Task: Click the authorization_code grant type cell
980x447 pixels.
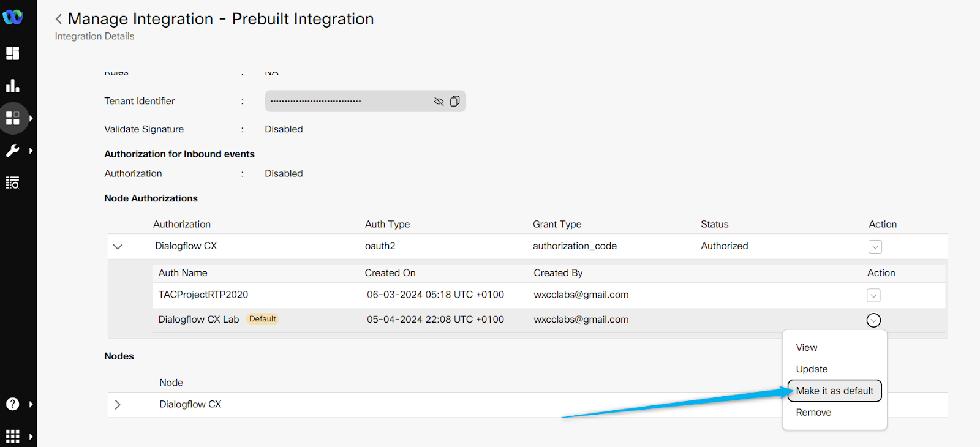Action: coord(575,246)
